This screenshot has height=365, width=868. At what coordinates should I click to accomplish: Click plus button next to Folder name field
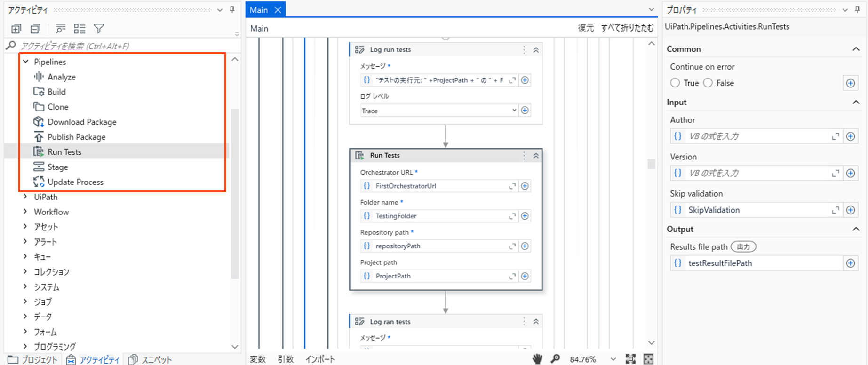[x=525, y=216]
